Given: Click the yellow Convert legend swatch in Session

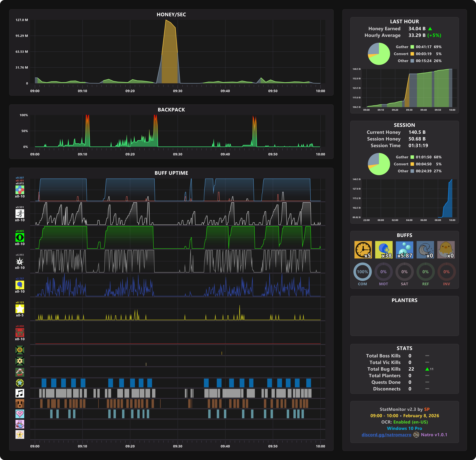Looking at the screenshot, I should [412, 164].
